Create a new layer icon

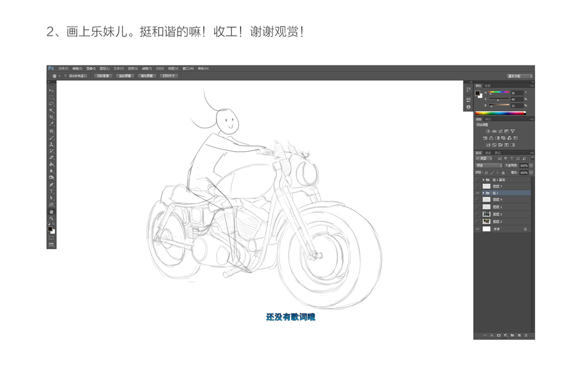519,335
